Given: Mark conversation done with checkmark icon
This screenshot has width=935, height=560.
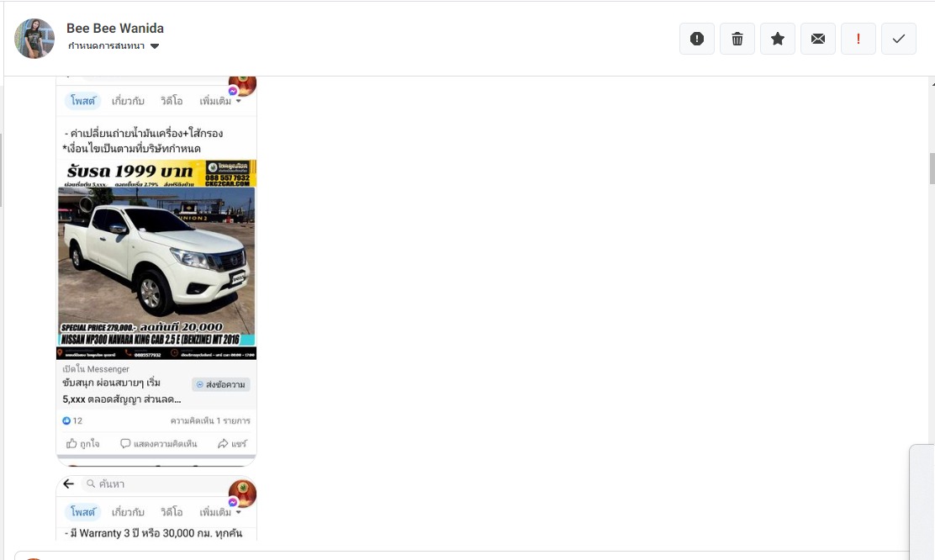Looking at the screenshot, I should click(899, 39).
